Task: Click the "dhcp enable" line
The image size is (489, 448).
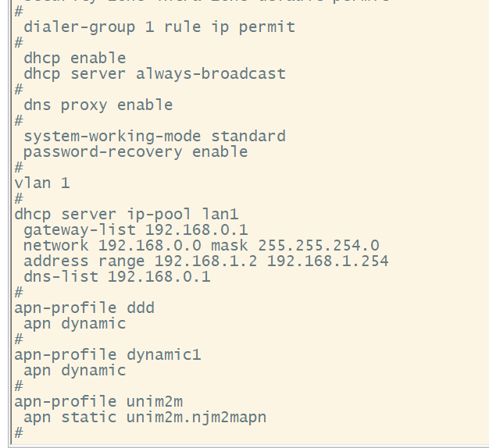Action: (x=74, y=59)
